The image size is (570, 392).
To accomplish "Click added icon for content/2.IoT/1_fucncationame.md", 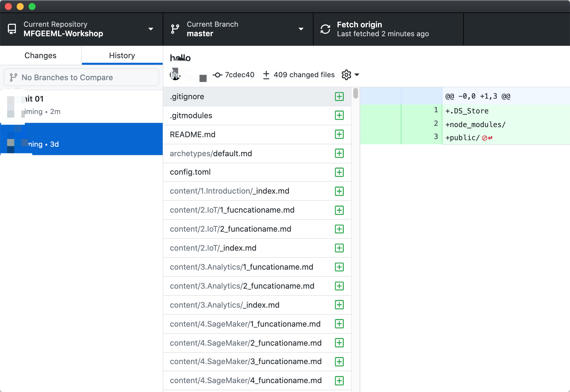I will [339, 210].
